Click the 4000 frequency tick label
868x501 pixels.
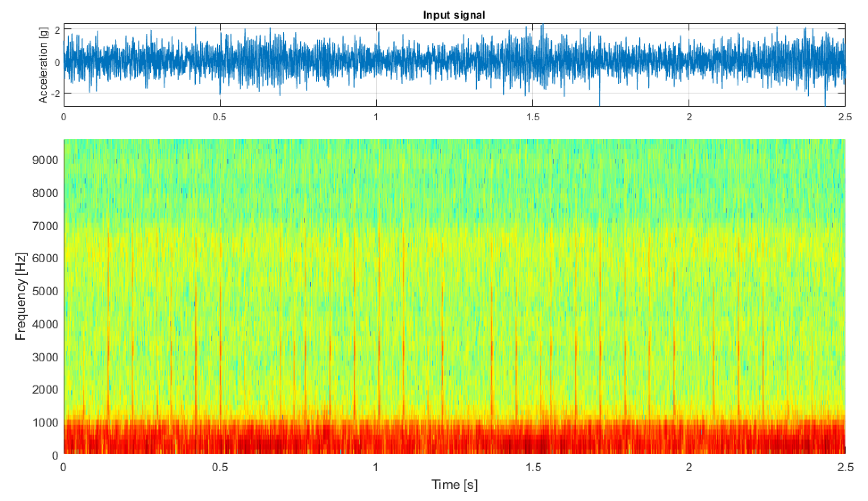click(45, 324)
